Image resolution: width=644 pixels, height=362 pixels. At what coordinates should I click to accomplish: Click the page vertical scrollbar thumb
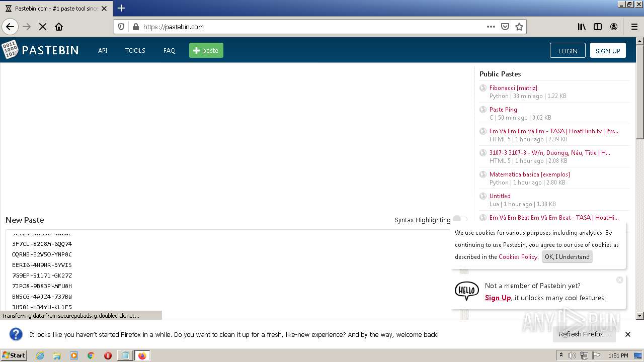pos(639,93)
